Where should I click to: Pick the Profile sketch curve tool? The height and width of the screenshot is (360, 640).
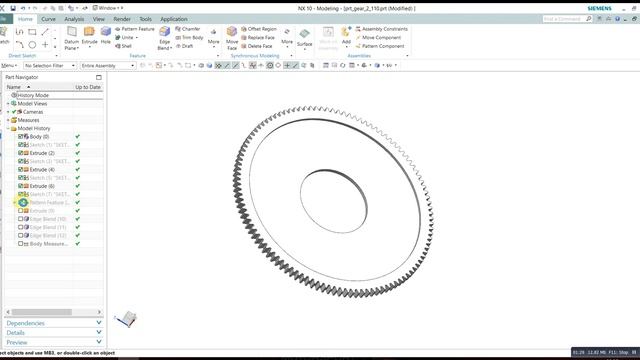[20, 32]
